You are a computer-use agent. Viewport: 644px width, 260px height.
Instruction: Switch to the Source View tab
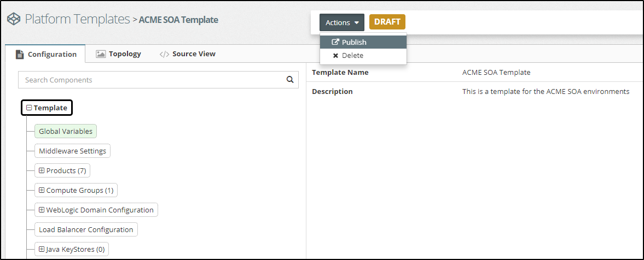click(193, 54)
